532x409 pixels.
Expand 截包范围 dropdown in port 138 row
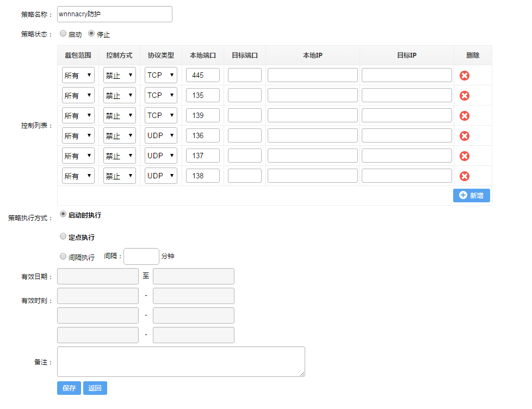(78, 176)
